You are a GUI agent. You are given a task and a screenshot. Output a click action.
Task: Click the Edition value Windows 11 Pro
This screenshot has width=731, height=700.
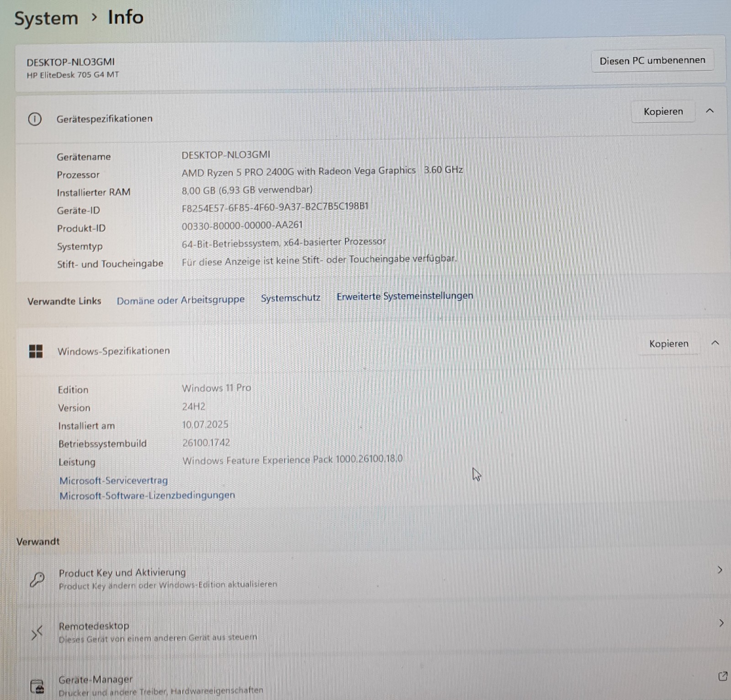(x=217, y=388)
